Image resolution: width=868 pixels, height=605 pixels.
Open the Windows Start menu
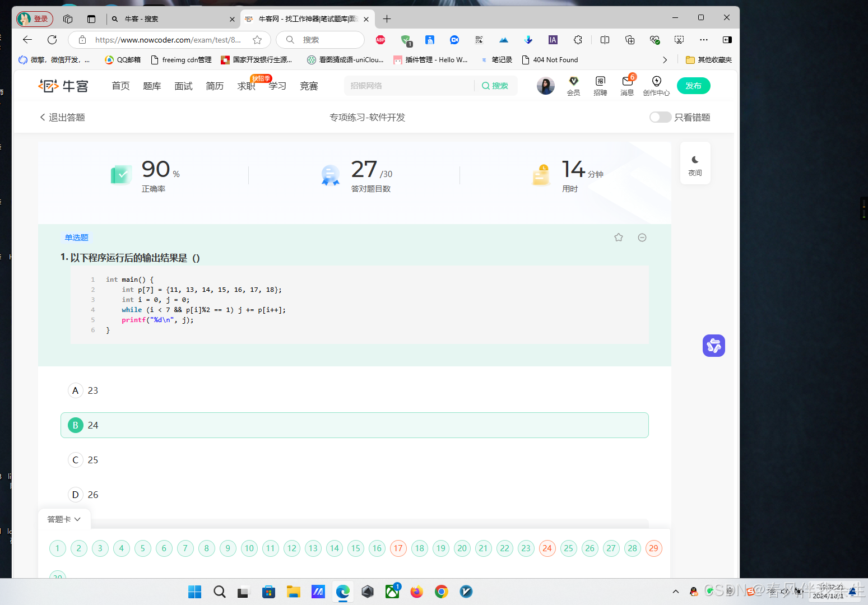194,592
